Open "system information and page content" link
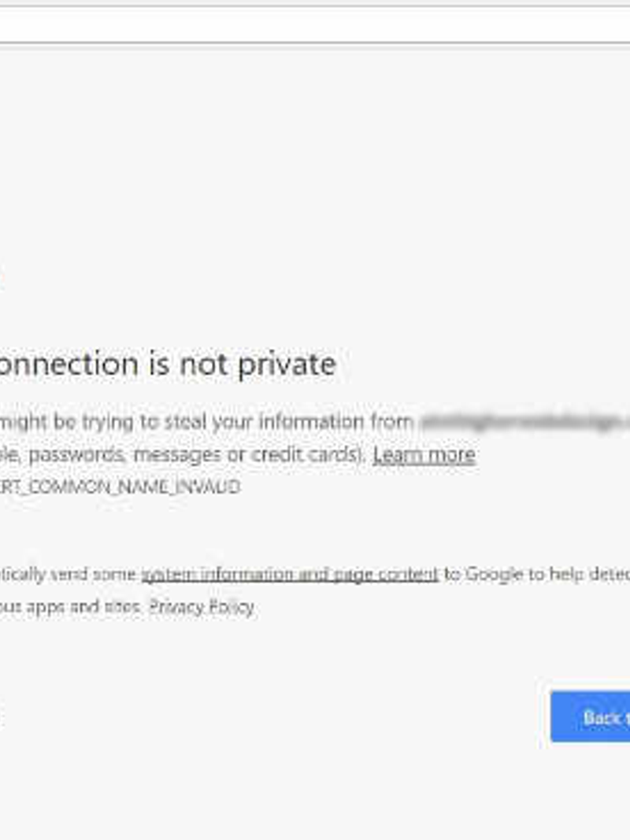 point(289,574)
